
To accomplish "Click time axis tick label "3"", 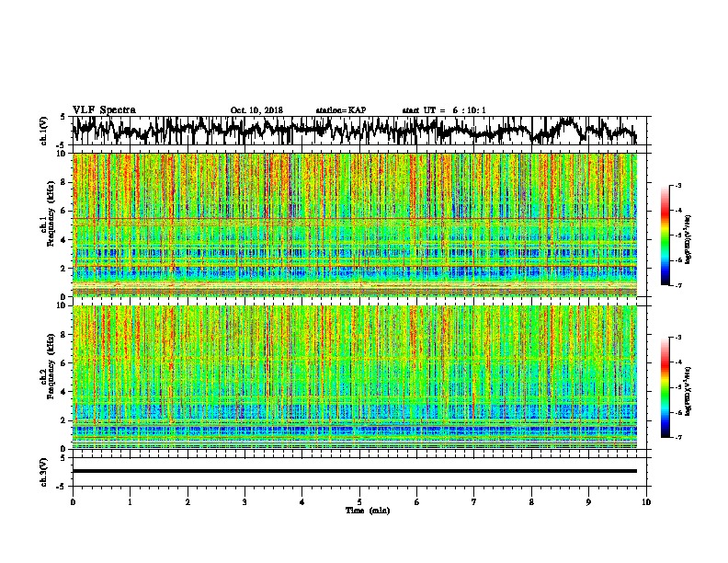I will (x=245, y=502).
